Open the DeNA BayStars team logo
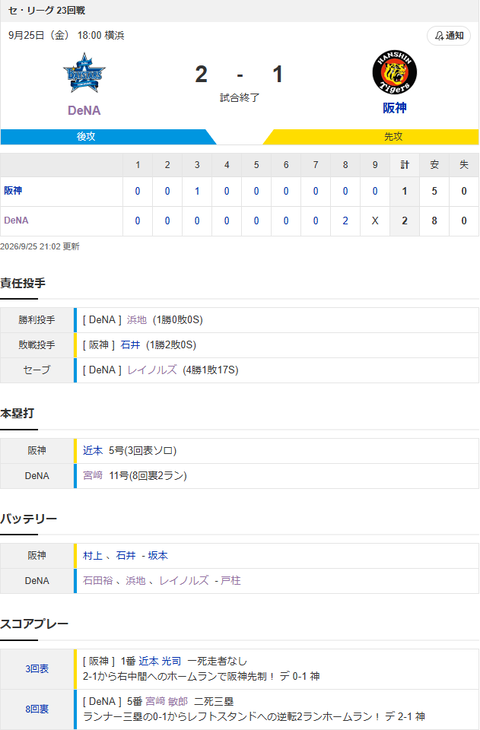The image size is (480, 730). tap(84, 73)
